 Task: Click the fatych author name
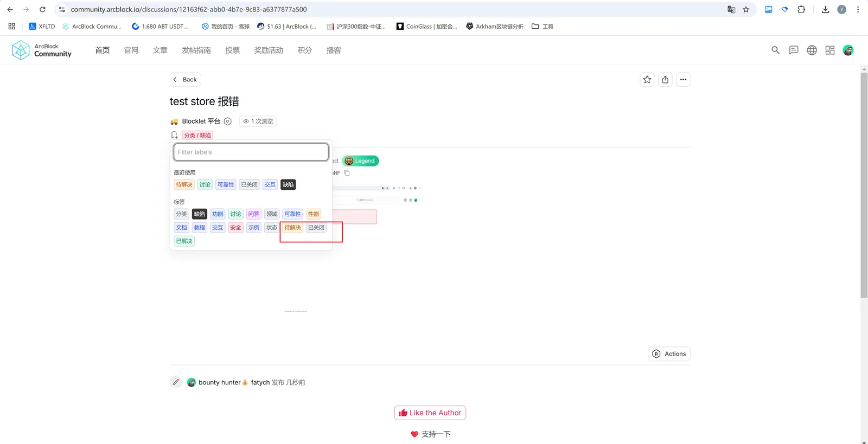260,383
